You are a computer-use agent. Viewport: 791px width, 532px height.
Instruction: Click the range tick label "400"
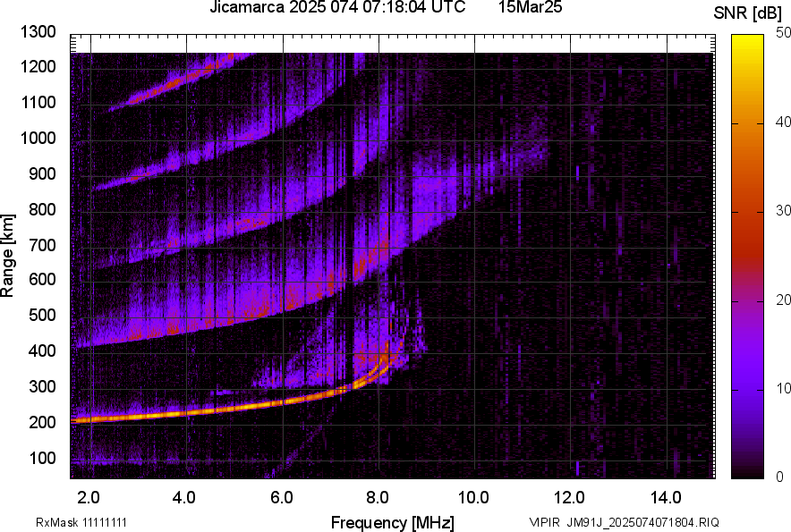[x=42, y=350]
